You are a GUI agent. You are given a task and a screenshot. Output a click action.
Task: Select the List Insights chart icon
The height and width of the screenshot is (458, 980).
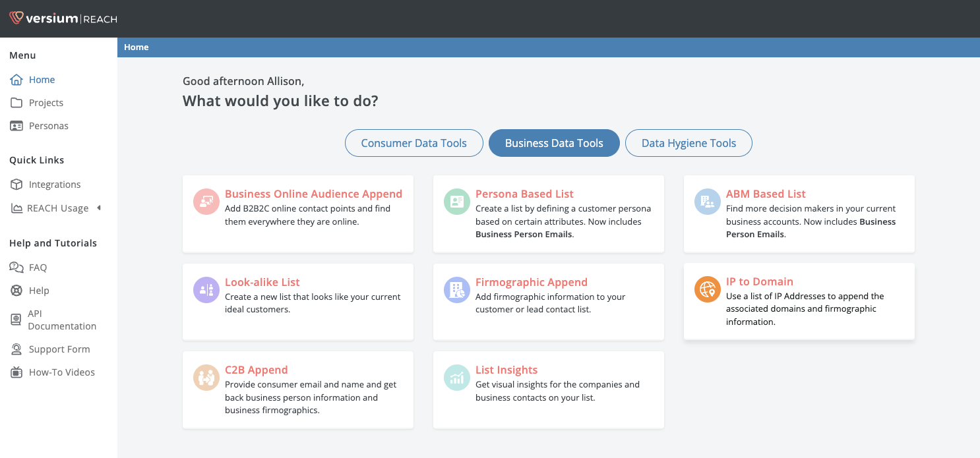click(x=456, y=378)
